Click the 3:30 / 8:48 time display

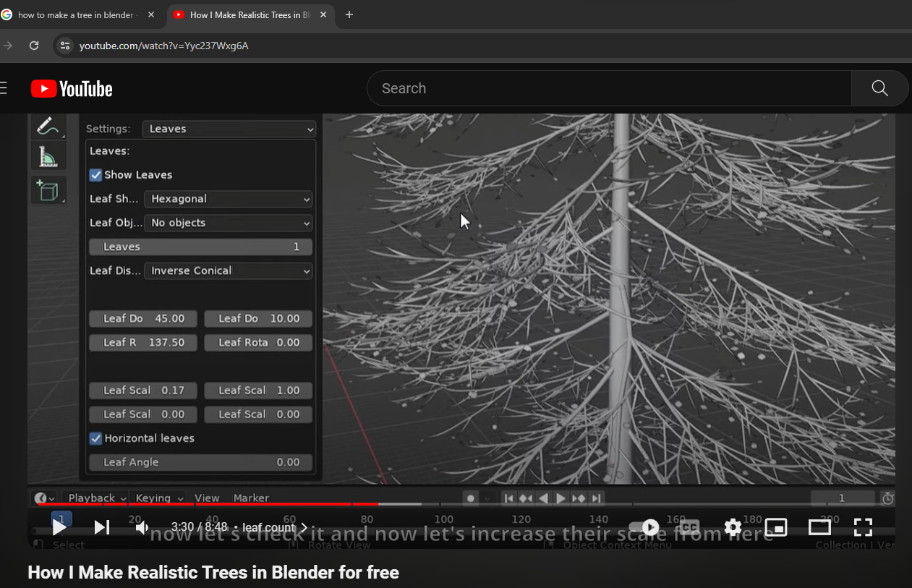coord(200,527)
